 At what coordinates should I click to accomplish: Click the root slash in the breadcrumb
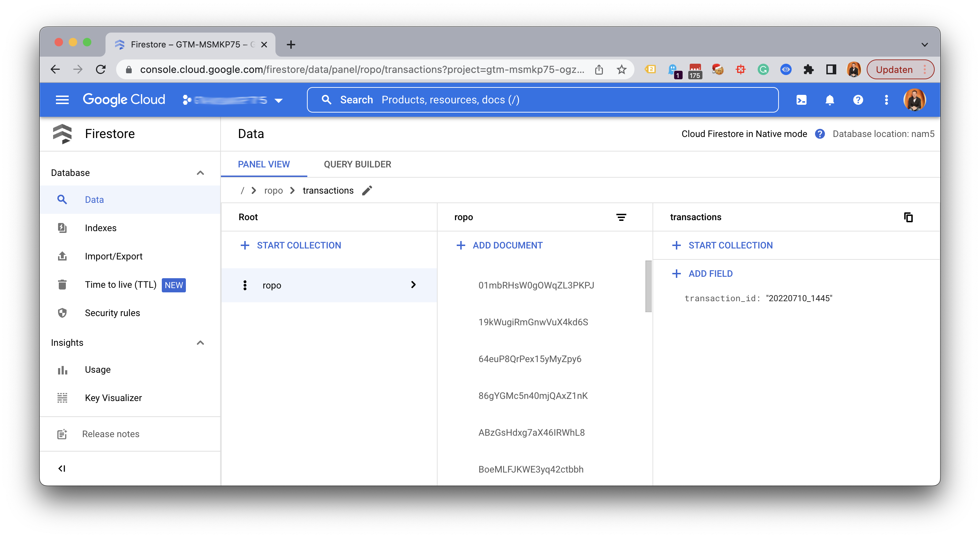point(242,190)
